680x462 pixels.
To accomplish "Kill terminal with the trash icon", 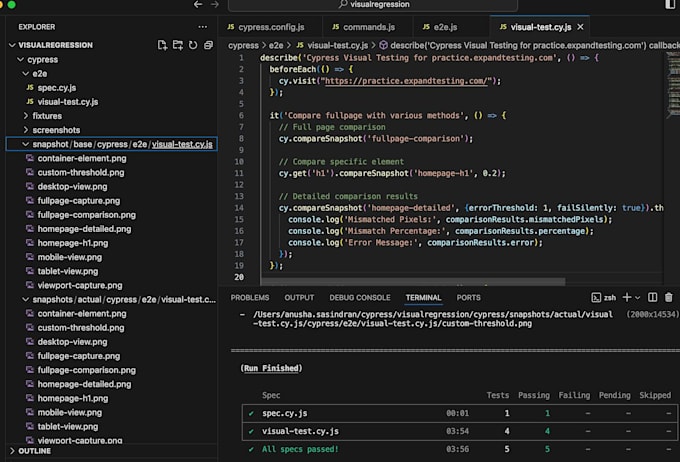I will pos(669,297).
